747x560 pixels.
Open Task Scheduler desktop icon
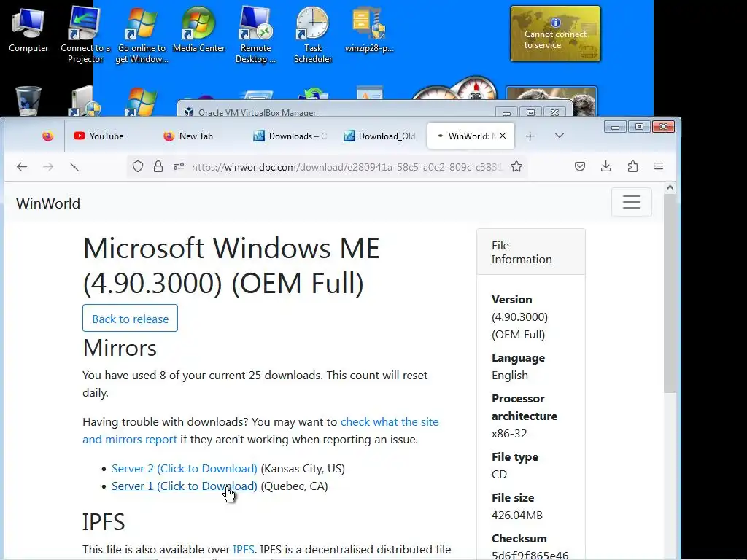click(x=312, y=34)
